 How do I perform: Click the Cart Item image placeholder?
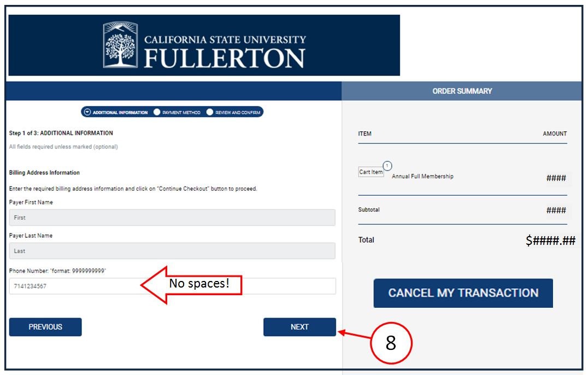click(x=371, y=172)
